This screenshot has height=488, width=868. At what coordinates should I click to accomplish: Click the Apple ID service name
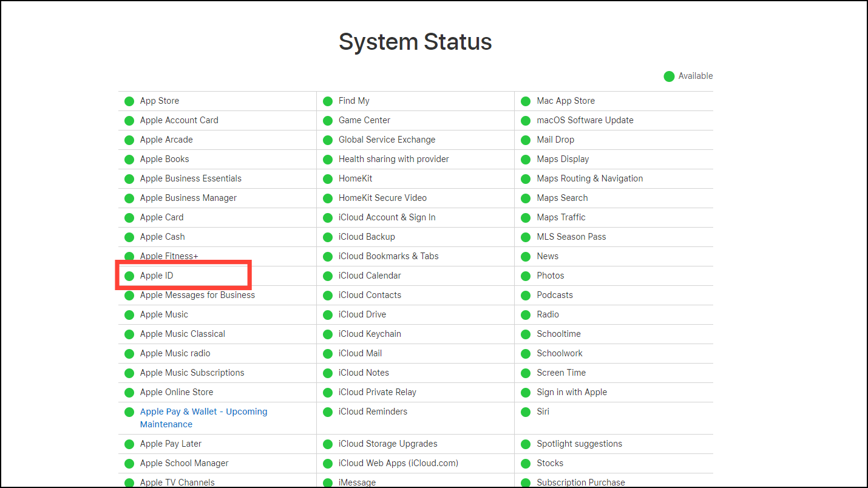coord(157,276)
